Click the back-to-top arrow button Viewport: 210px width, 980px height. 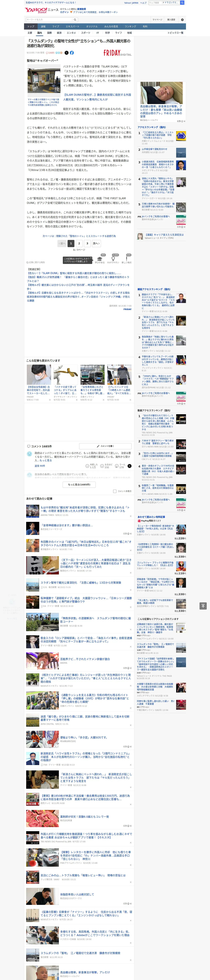click(203, 606)
